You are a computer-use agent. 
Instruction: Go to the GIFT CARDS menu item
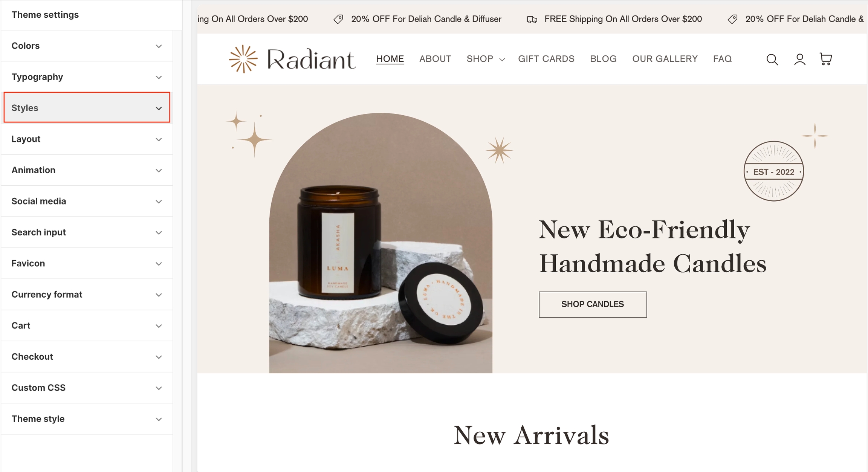pyautogui.click(x=546, y=59)
